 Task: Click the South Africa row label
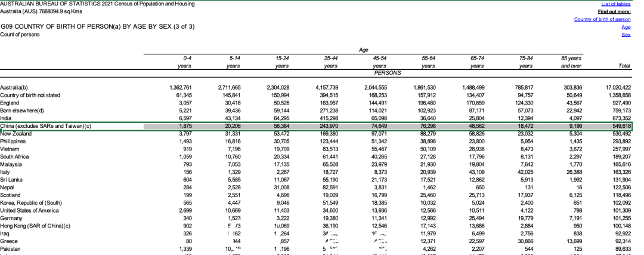pos(14,156)
